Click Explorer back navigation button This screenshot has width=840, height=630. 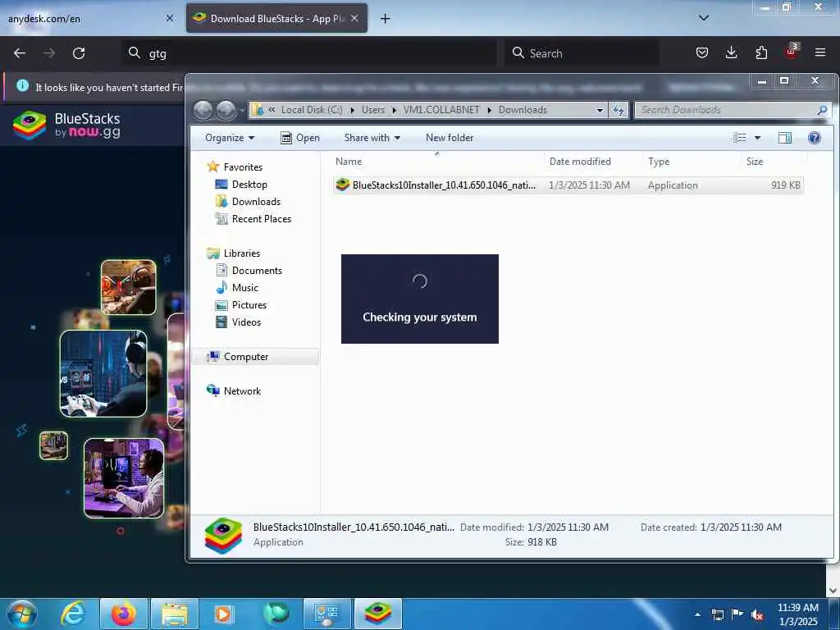pyautogui.click(x=203, y=110)
